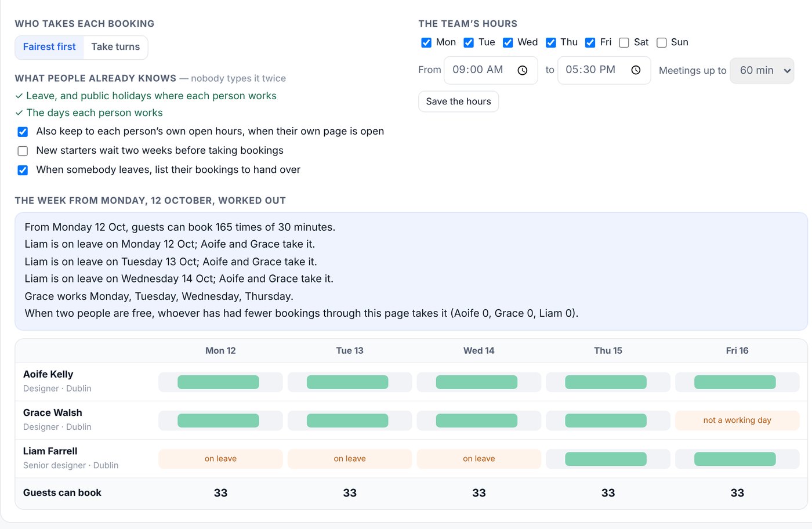Uncheck the Thu checkbox
This screenshot has width=812, height=529.
click(551, 42)
